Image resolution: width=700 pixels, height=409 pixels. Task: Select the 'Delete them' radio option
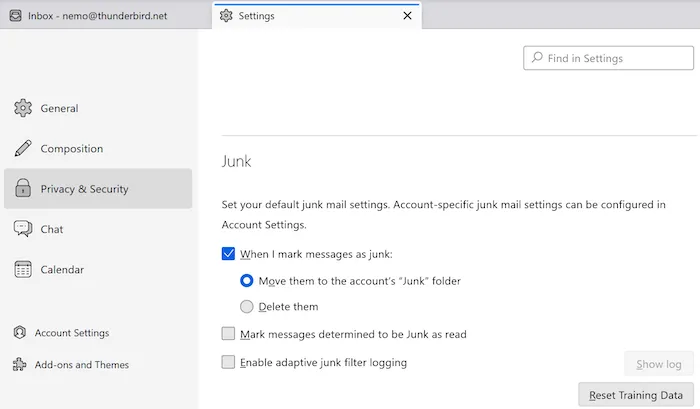(x=247, y=307)
